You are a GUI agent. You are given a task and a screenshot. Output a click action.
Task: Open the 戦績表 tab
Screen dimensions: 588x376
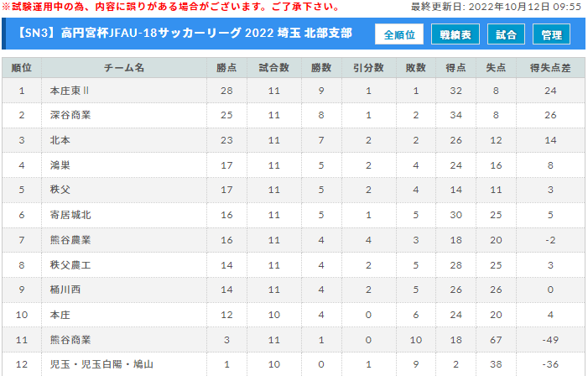point(455,34)
